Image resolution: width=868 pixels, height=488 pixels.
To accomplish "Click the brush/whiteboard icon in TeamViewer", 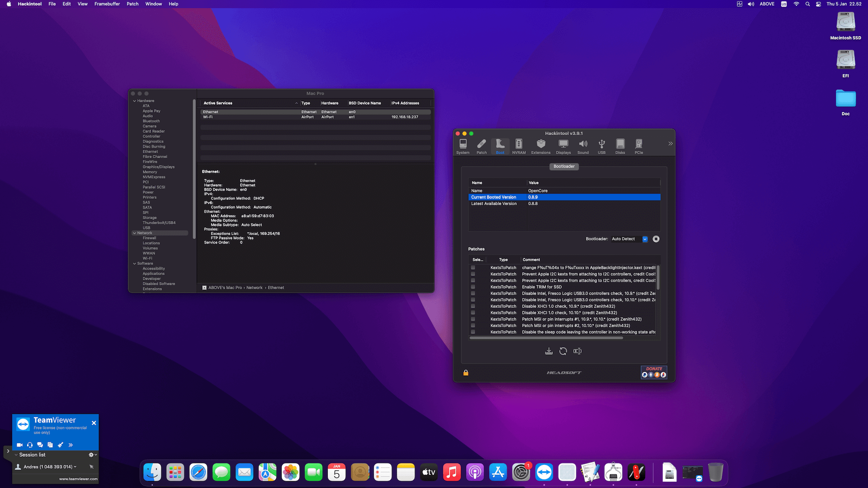I will pos(60,445).
